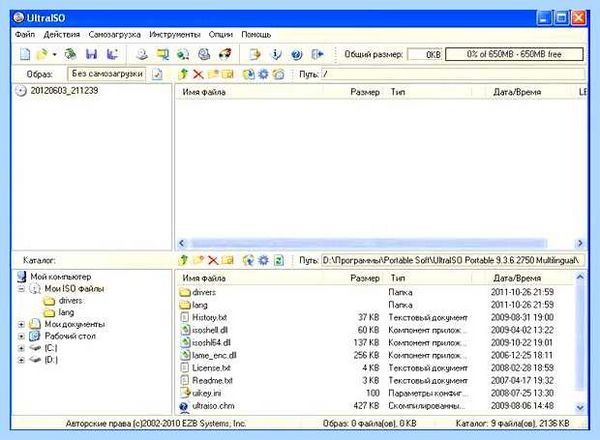Click the green Refresh icon in Каталог toolbar
600x440 pixels.
point(279,261)
